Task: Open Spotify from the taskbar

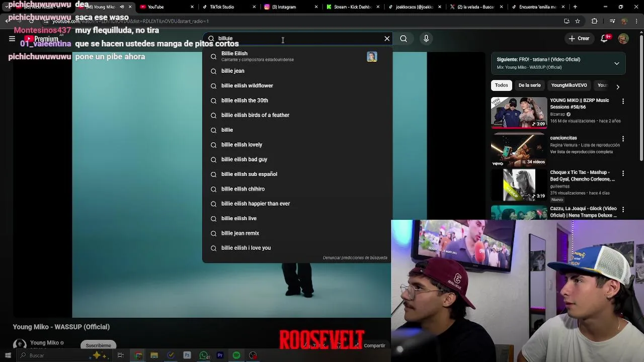Action: [x=236, y=355]
